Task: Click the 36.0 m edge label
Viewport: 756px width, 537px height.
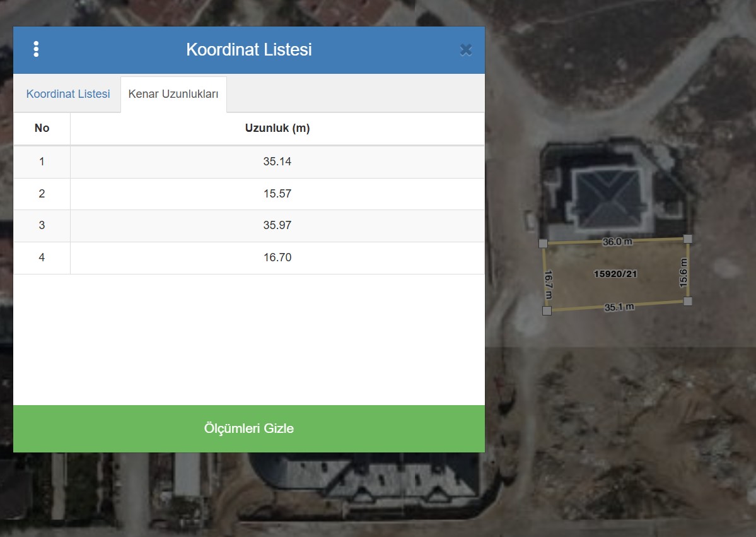Action: pyautogui.click(x=617, y=241)
